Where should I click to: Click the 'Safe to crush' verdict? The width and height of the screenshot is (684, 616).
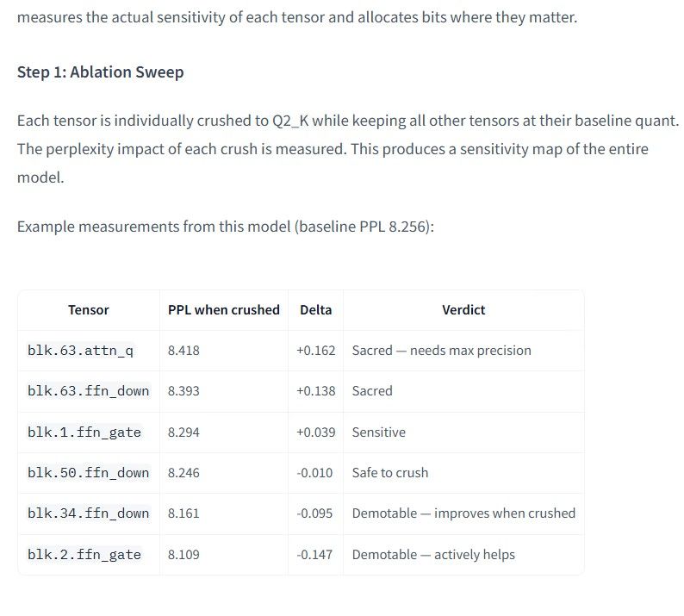pos(390,473)
